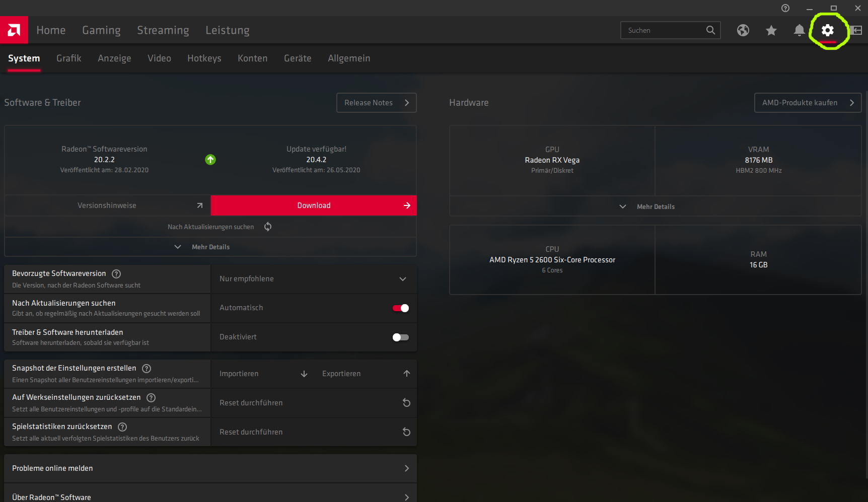Open the Nur empfohlene dropdown

tap(314, 279)
